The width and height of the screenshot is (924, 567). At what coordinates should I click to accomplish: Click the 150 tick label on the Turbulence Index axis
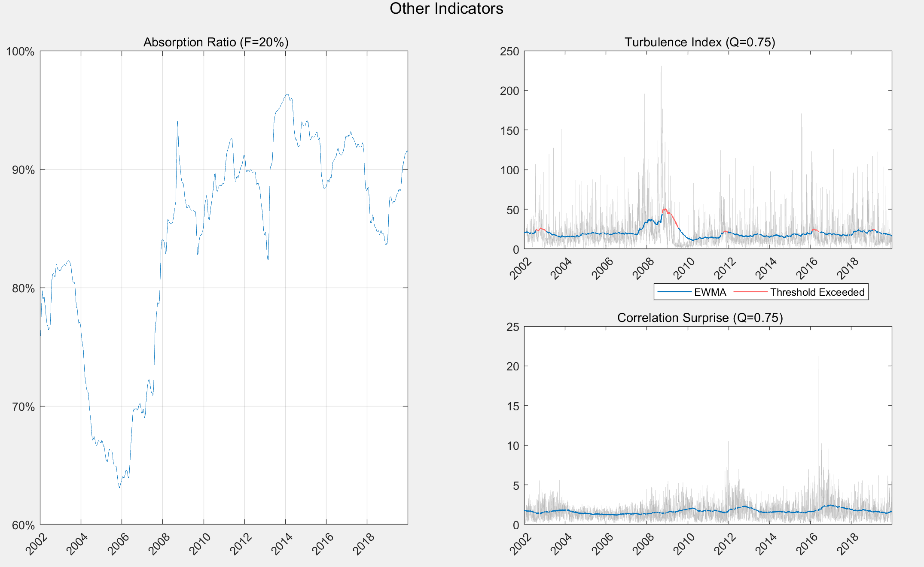pos(509,130)
